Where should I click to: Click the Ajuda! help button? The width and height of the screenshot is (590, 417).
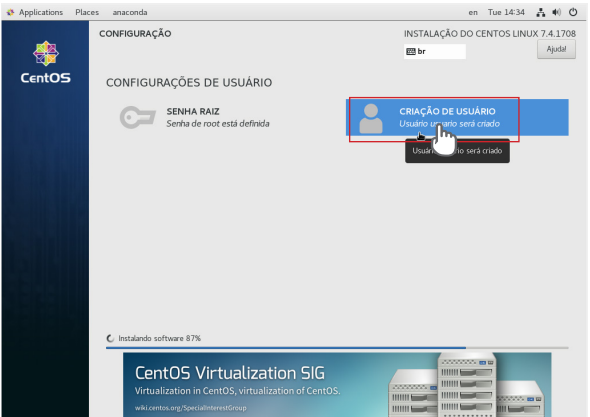pos(556,49)
